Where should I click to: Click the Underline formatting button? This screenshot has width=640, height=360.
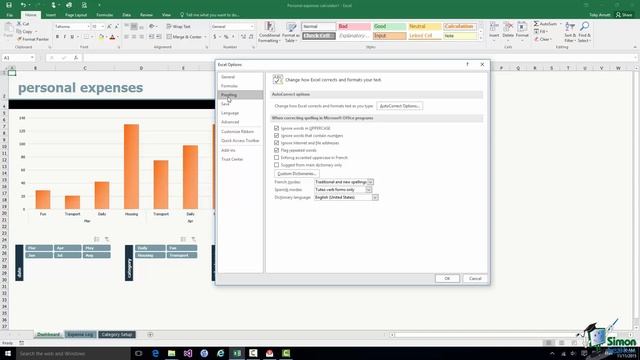(72, 37)
